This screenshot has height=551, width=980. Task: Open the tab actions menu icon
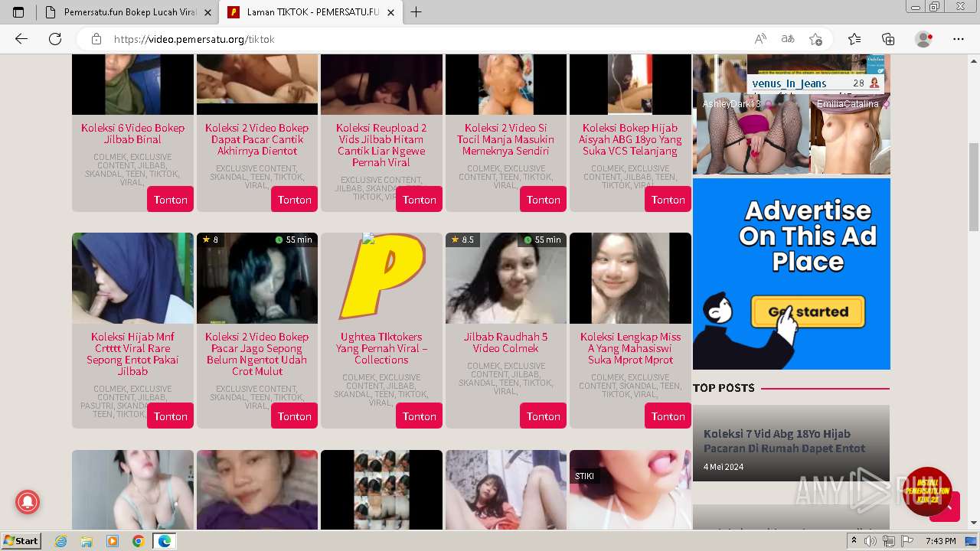click(x=18, y=12)
